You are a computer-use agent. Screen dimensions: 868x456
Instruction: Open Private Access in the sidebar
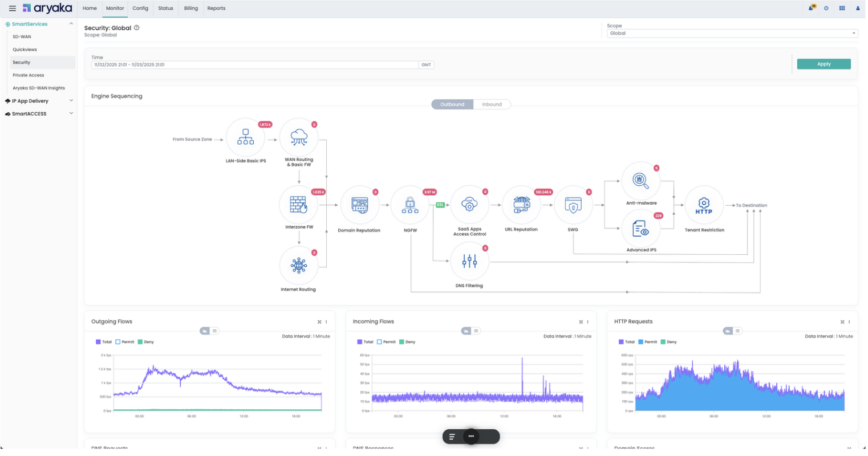(x=29, y=75)
